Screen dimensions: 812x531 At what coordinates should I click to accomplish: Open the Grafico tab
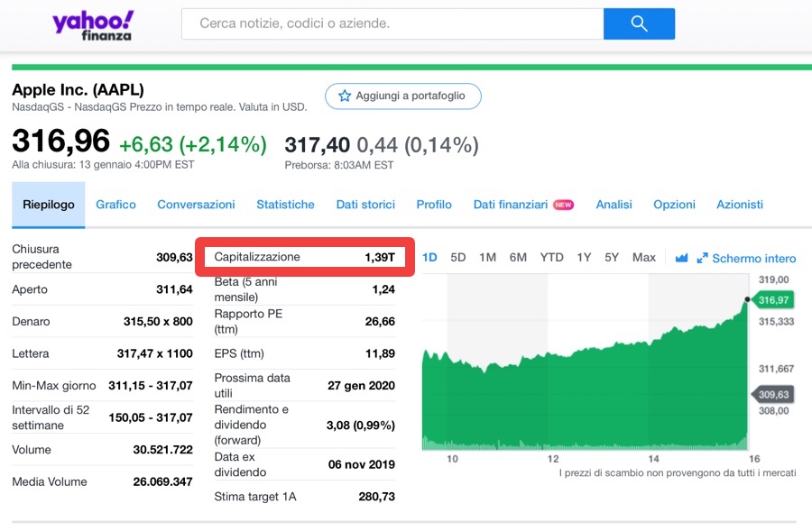tap(115, 205)
